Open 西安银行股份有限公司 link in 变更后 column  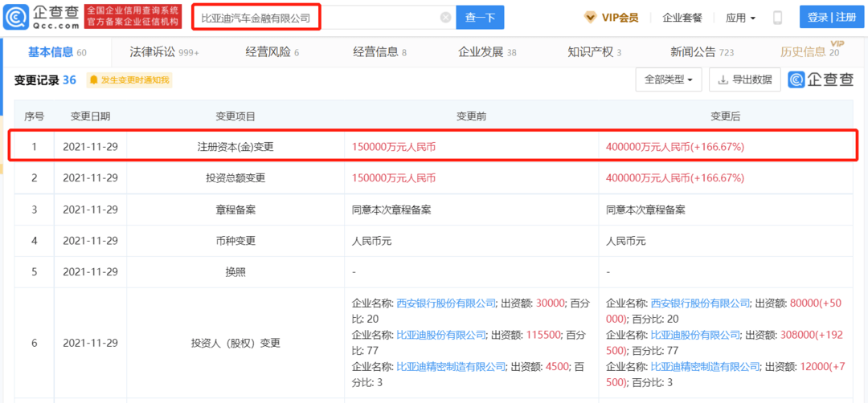click(700, 303)
